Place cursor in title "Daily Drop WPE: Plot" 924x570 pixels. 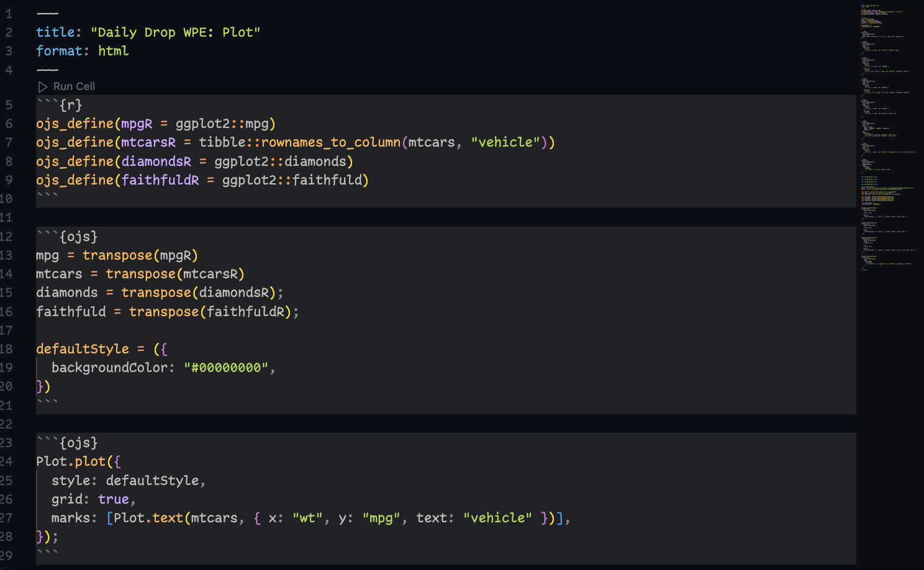tap(175, 32)
